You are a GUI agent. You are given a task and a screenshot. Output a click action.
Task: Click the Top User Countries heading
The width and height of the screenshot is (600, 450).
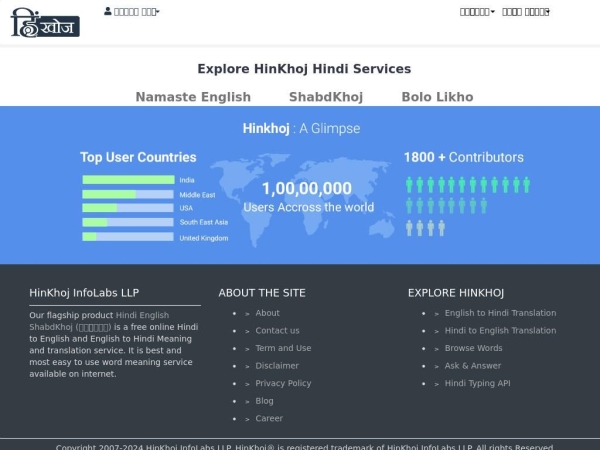coord(138,157)
